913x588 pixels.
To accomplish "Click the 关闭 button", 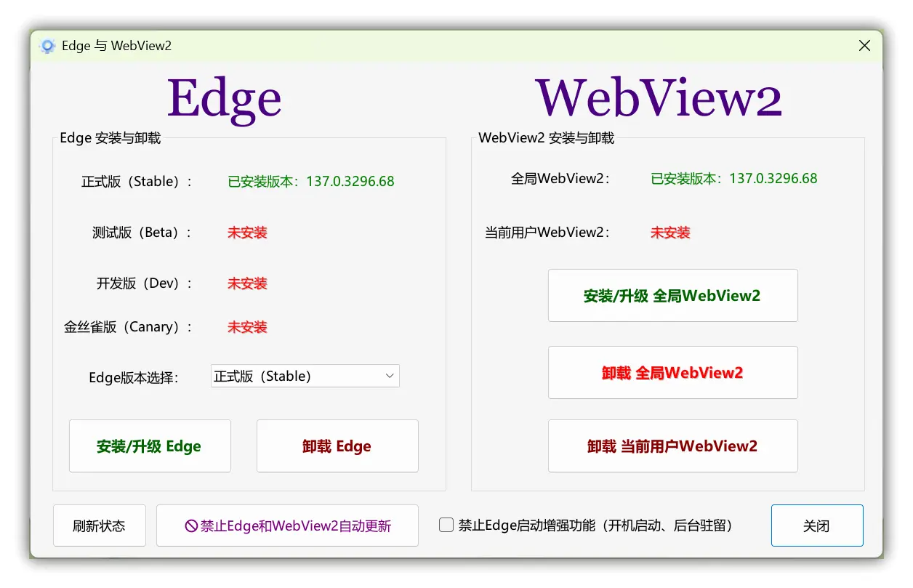I will (x=817, y=525).
